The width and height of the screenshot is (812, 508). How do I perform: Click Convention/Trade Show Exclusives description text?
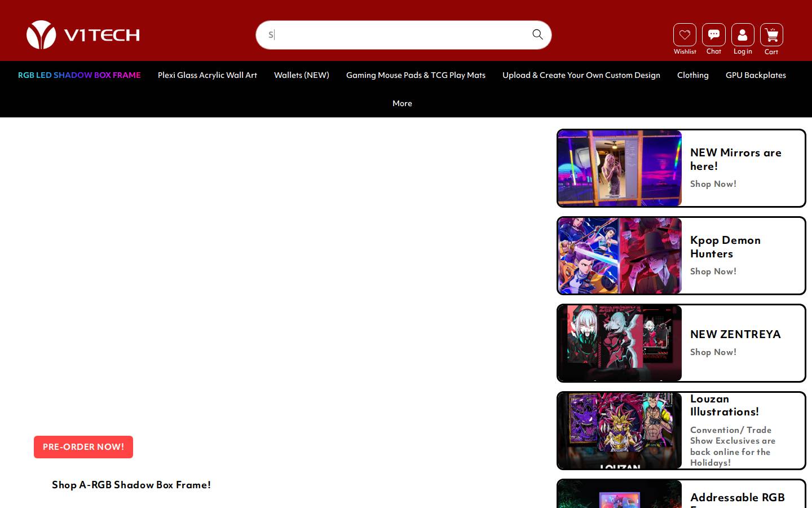pyautogui.click(x=732, y=446)
